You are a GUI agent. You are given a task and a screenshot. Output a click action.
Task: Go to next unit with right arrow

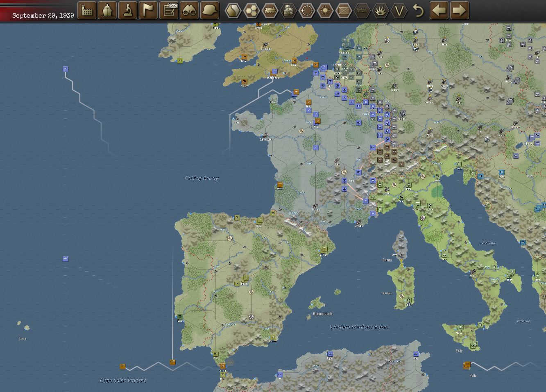pos(460,10)
